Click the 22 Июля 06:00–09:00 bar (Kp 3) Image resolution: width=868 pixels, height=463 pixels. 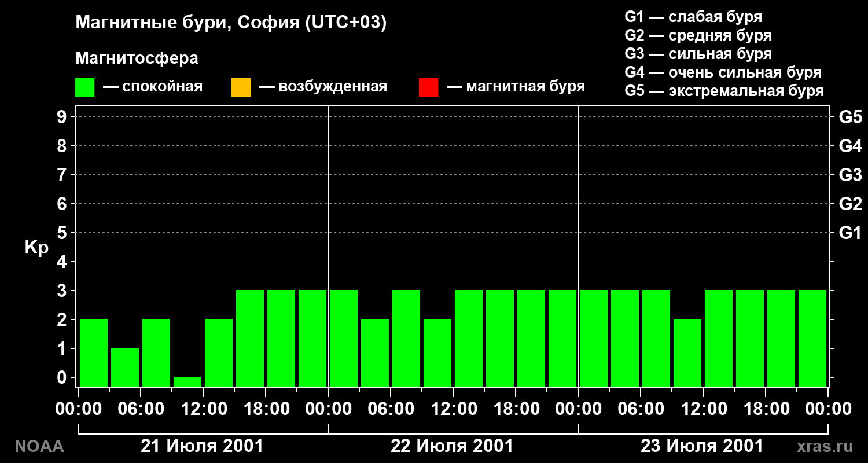[x=406, y=338]
